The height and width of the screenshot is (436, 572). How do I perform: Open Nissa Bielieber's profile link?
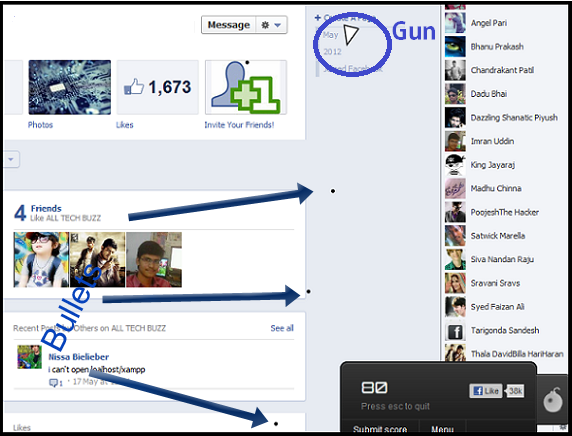tap(78, 357)
